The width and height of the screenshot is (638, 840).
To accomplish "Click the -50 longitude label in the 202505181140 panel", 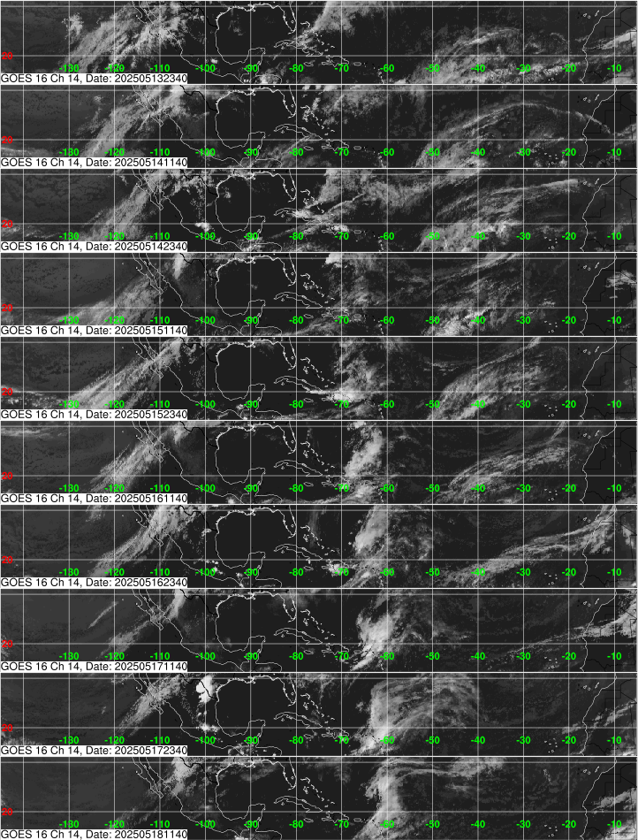I will [432, 824].
